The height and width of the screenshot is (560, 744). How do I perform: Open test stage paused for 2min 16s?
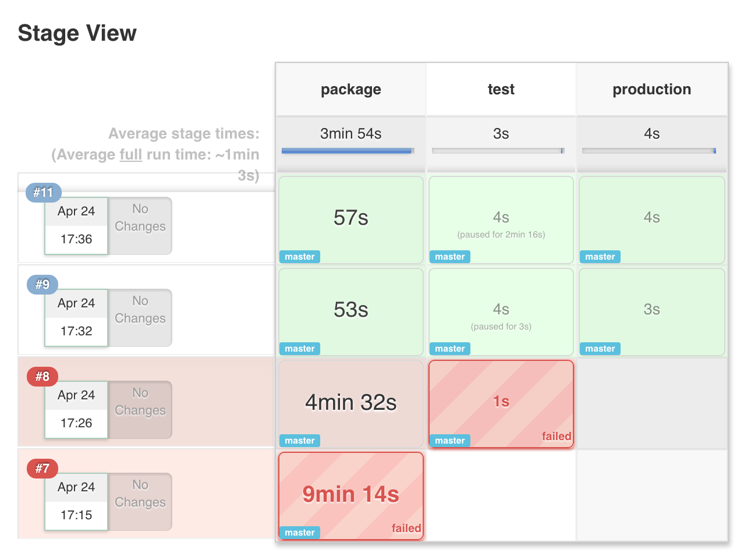(501, 220)
